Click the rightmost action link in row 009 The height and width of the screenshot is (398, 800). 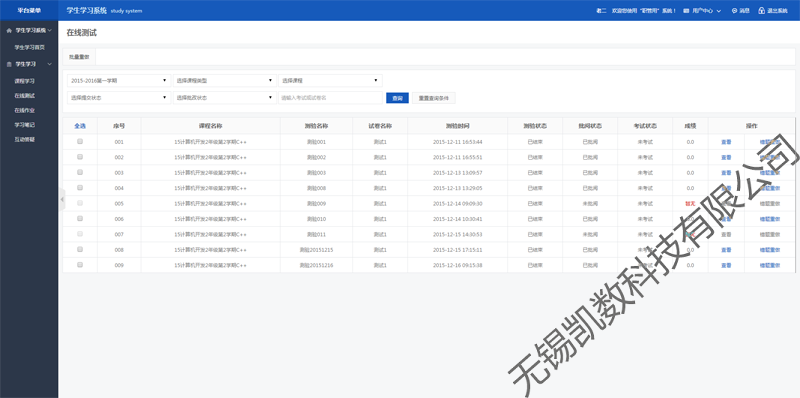(769, 265)
